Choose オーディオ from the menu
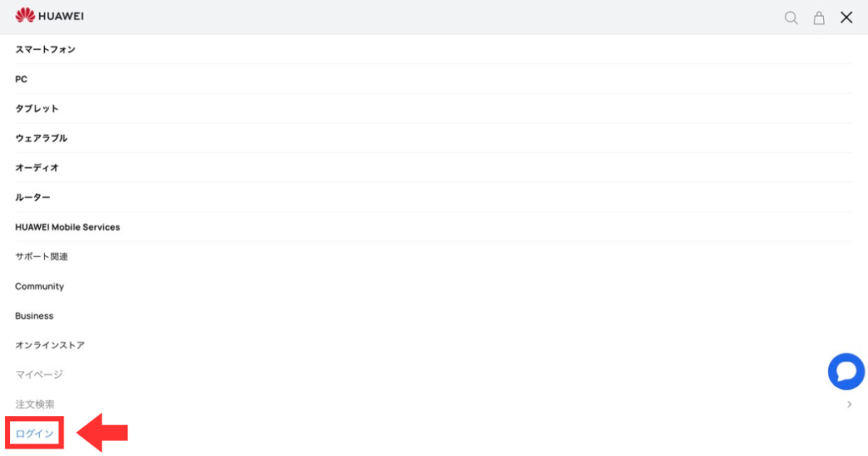This screenshot has width=868, height=456. pyautogui.click(x=36, y=168)
